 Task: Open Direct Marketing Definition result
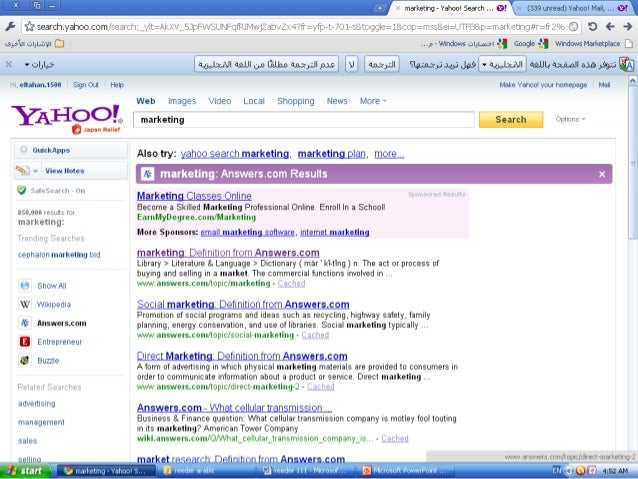point(242,356)
